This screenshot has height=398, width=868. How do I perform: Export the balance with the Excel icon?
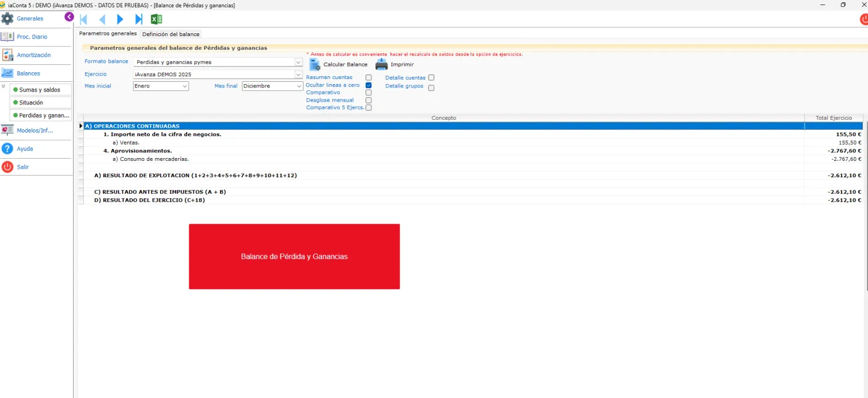click(x=157, y=19)
